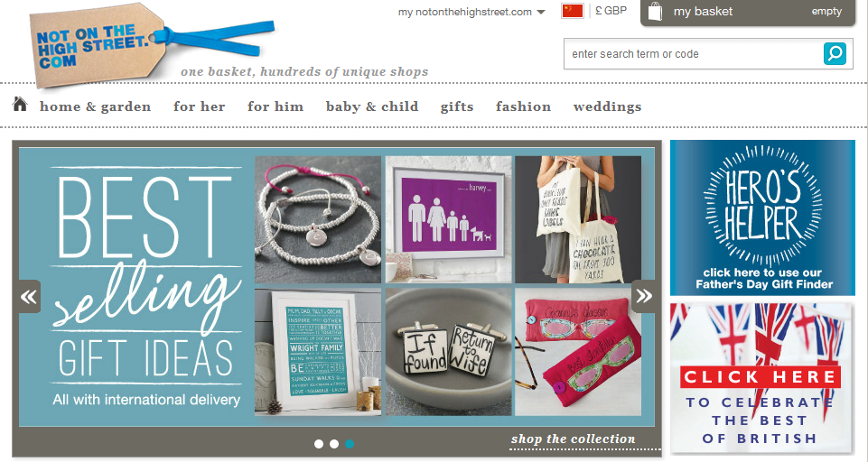This screenshot has height=462, width=868.
Task: Click the home house icon
Action: pyautogui.click(x=20, y=104)
